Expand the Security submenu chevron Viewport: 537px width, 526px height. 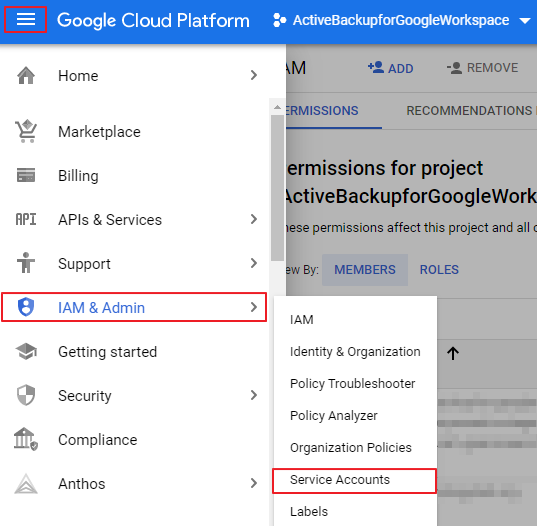[x=254, y=395]
